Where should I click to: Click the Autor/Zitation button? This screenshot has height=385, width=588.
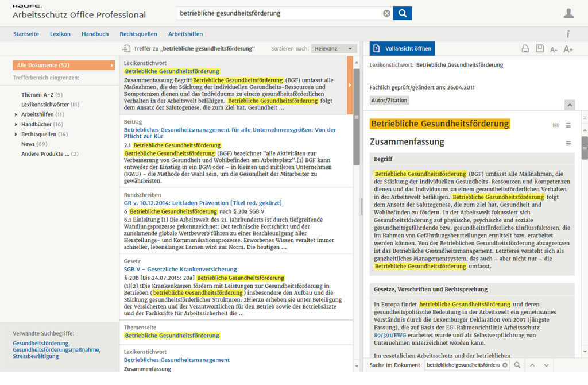point(389,100)
